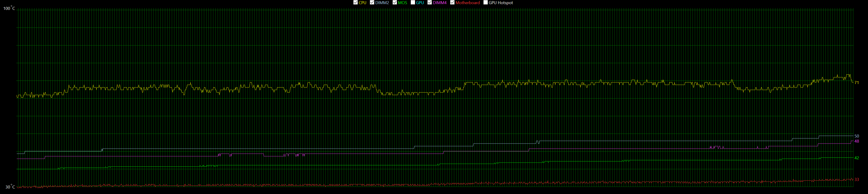Select the GPU Hotspot legend text
Viewport: 868px width, 194px height.
pyautogui.click(x=501, y=3)
